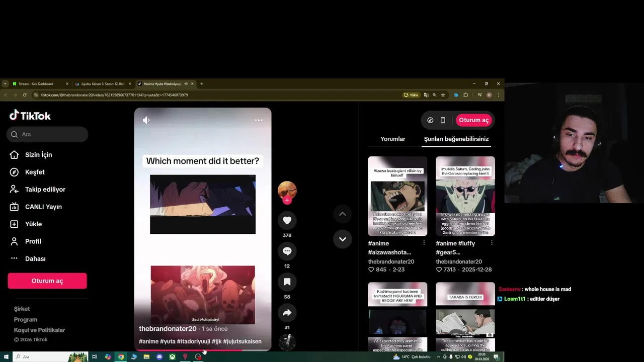This screenshot has height=362, width=644.
Task: Open Discord from the taskbar
Action: [x=159, y=357]
